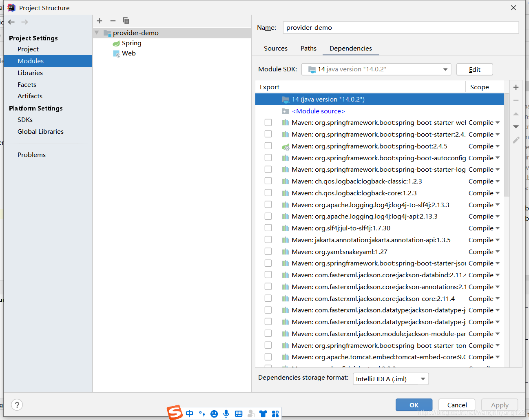
Task: Open the IME soft keyboard icon
Action: (x=239, y=414)
